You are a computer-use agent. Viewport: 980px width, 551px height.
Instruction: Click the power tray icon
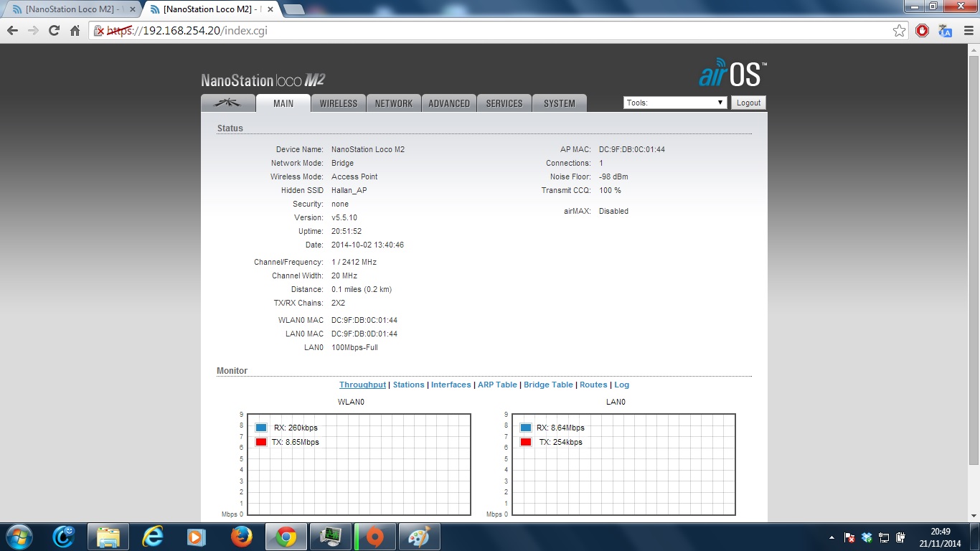pyautogui.click(x=900, y=537)
